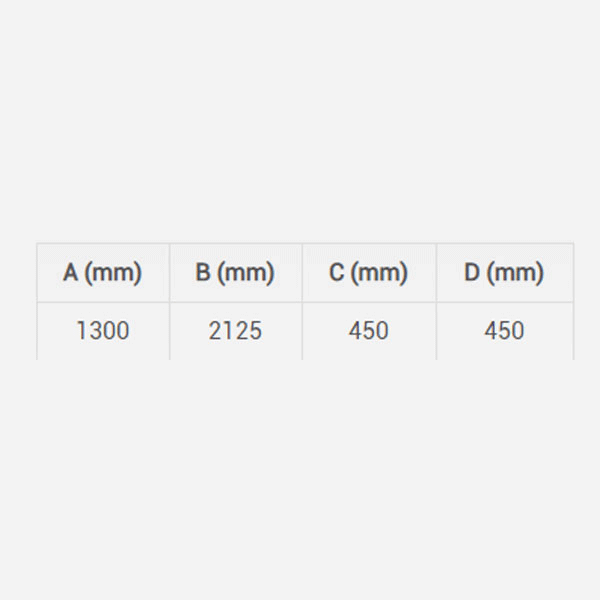Select the 2125 value under B
The height and width of the screenshot is (600, 600).
pos(236,331)
